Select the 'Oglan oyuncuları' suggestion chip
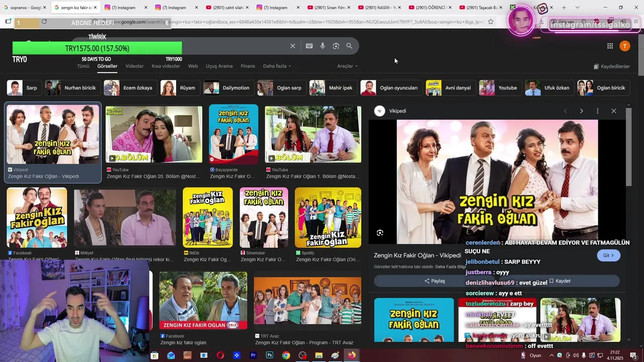This screenshot has height=362, width=644. coord(390,88)
